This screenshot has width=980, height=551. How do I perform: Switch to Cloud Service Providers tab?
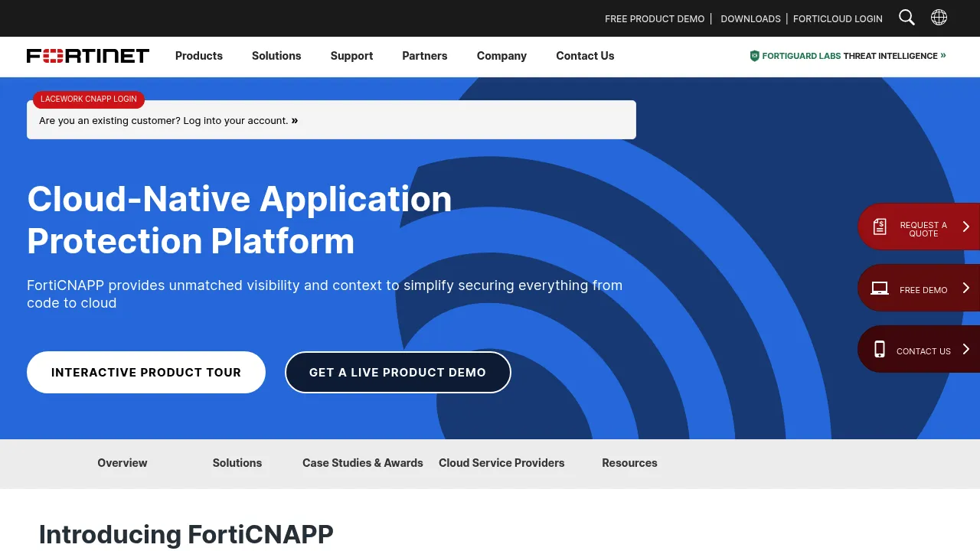coord(501,463)
